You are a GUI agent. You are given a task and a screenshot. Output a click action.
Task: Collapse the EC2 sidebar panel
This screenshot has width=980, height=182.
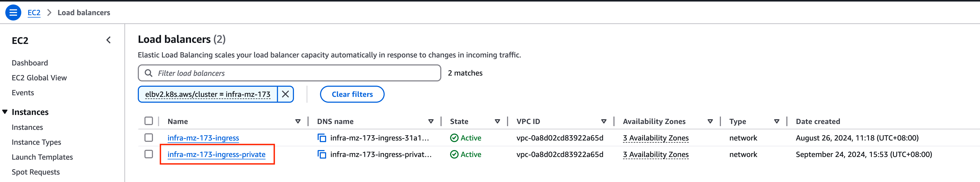pyautogui.click(x=109, y=40)
